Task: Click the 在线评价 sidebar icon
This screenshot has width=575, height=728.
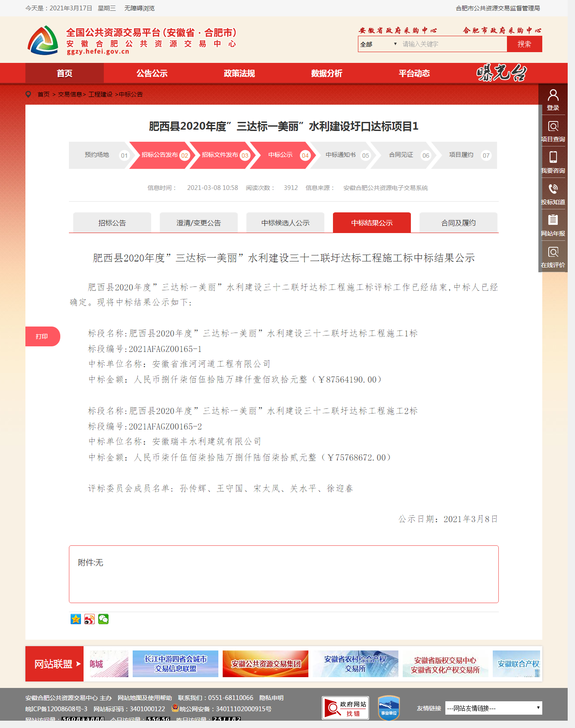Action: pos(553,252)
